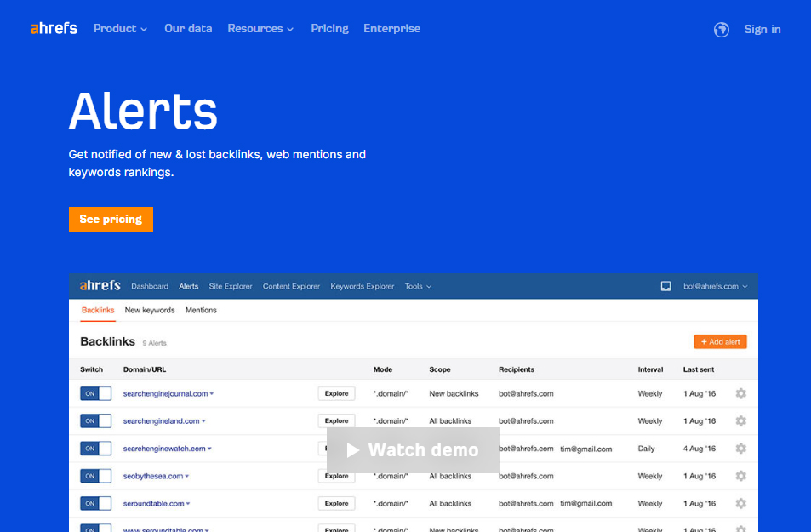
Task: Open Content Explorer in the demo nav
Action: click(x=291, y=286)
